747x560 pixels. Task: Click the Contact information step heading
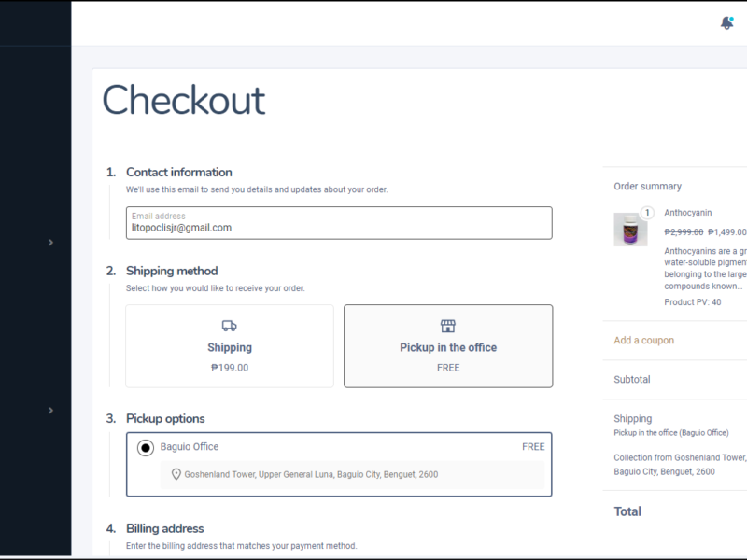(x=179, y=172)
